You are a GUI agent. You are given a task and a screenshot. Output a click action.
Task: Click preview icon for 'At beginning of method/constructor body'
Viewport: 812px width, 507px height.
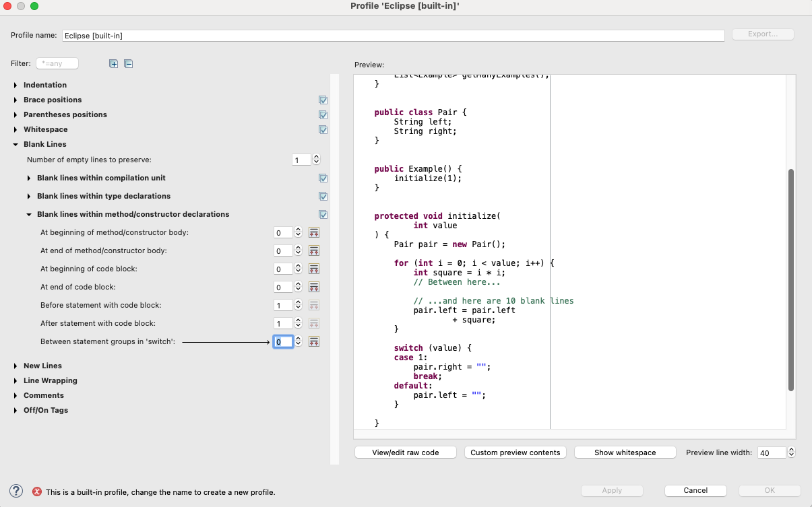[313, 232]
